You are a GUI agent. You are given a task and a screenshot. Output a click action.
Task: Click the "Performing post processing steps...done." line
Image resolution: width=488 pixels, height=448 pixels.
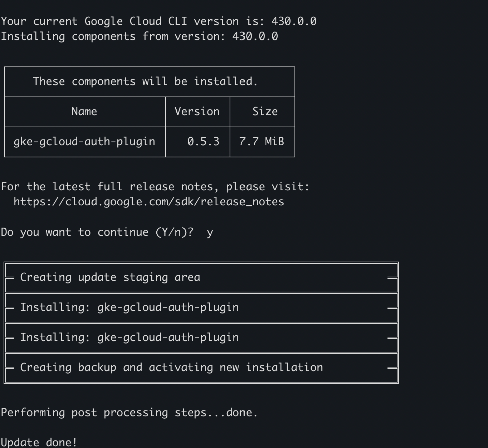(x=129, y=412)
